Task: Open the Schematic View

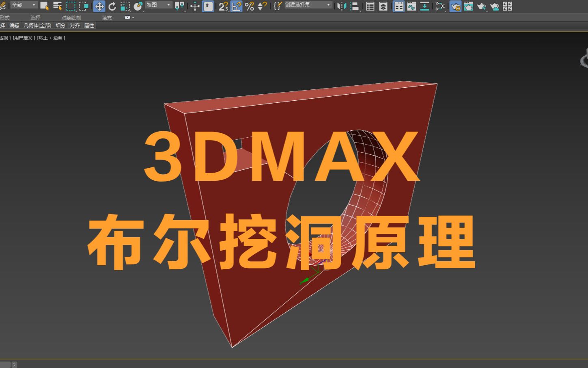Action: coord(440,6)
